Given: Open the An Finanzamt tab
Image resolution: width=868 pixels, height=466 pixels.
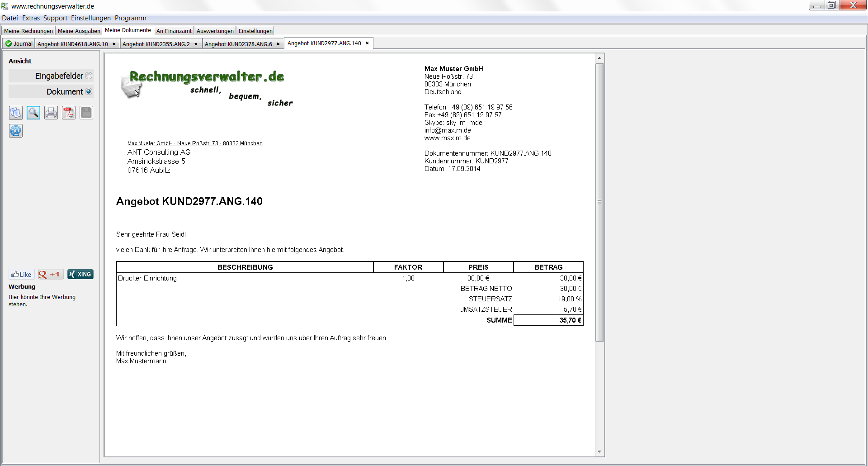Looking at the screenshot, I should coord(174,31).
